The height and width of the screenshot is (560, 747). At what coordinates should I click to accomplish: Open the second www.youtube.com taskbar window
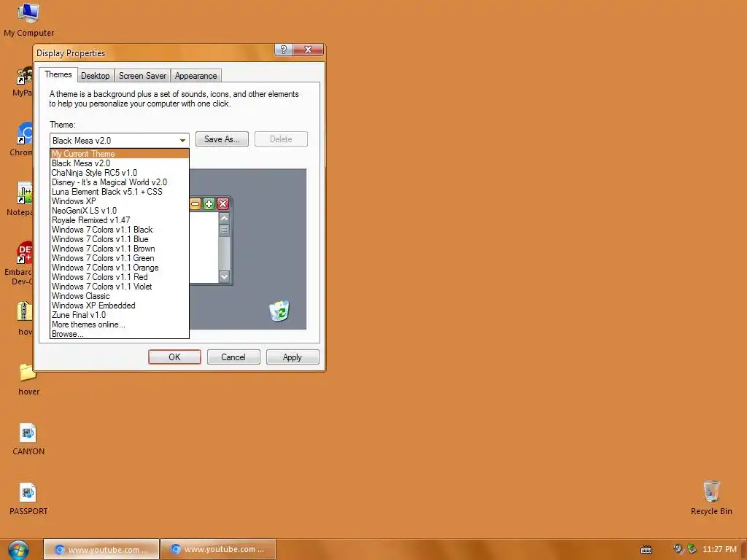(x=218, y=550)
